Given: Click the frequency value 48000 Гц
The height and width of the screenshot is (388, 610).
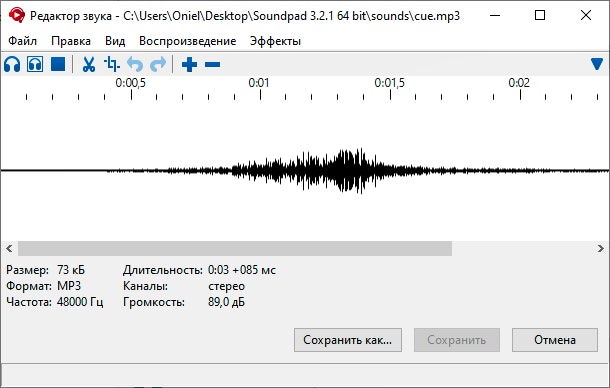Looking at the screenshot, I should click(80, 302).
